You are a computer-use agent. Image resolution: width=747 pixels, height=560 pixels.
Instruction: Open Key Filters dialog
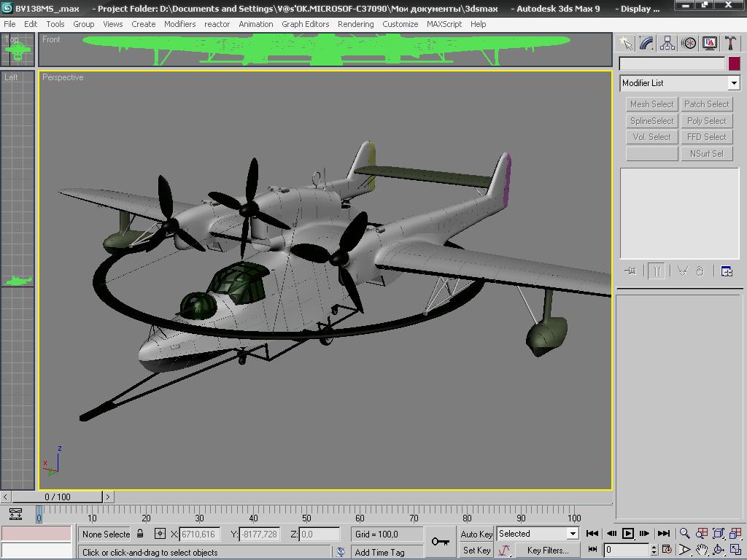click(x=548, y=551)
